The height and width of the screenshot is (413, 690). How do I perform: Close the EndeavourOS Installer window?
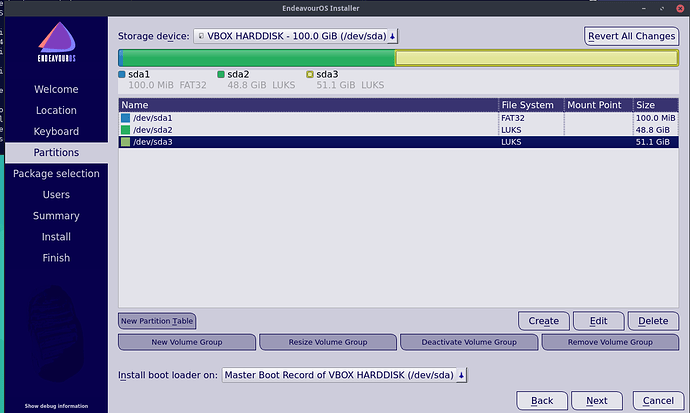pos(680,8)
